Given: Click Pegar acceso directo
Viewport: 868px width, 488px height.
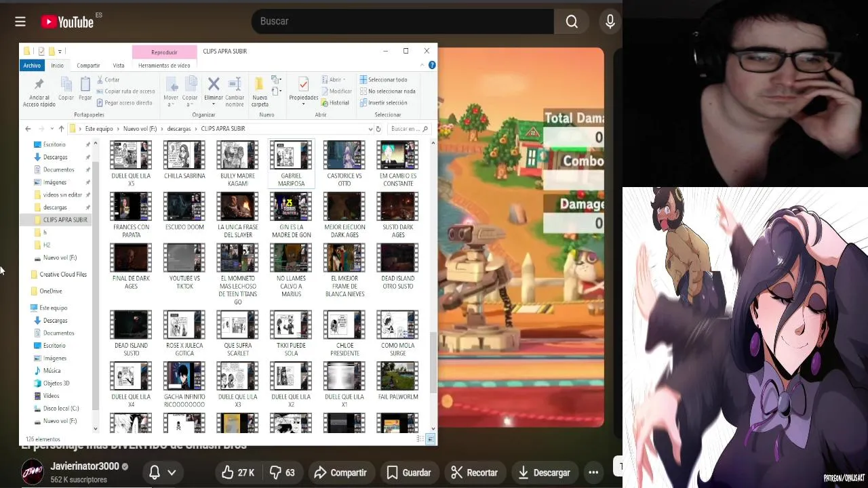Looking at the screenshot, I should pyautogui.click(x=125, y=102).
